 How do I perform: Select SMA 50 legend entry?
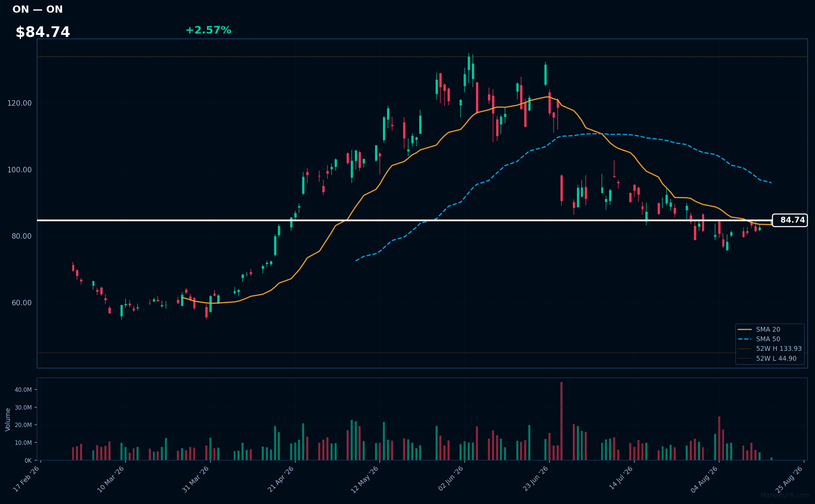click(759, 339)
